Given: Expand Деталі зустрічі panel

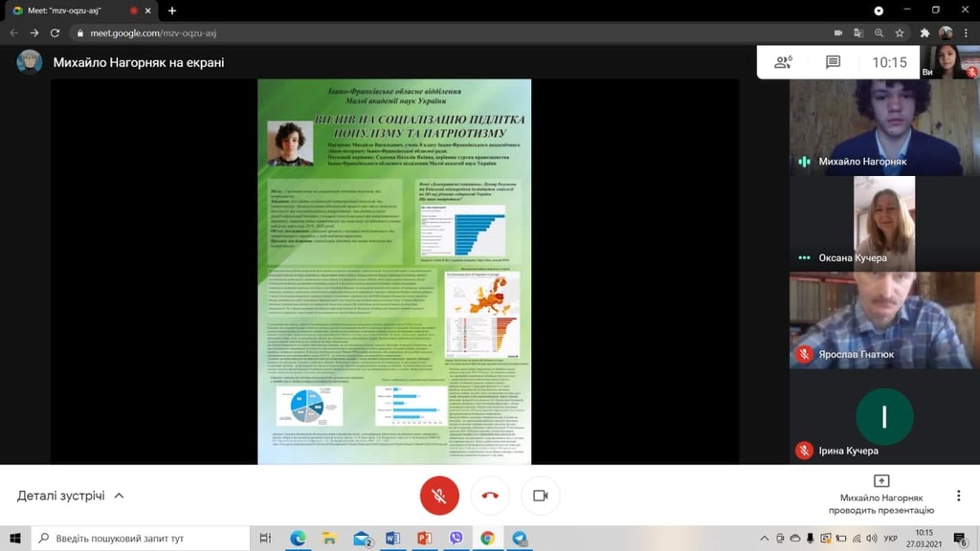Looking at the screenshot, I should pos(71,496).
